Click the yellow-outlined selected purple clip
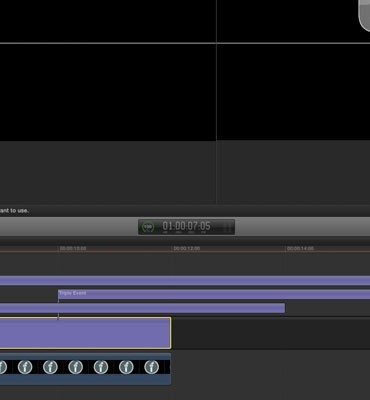The width and height of the screenshot is (370, 400). click(85, 333)
